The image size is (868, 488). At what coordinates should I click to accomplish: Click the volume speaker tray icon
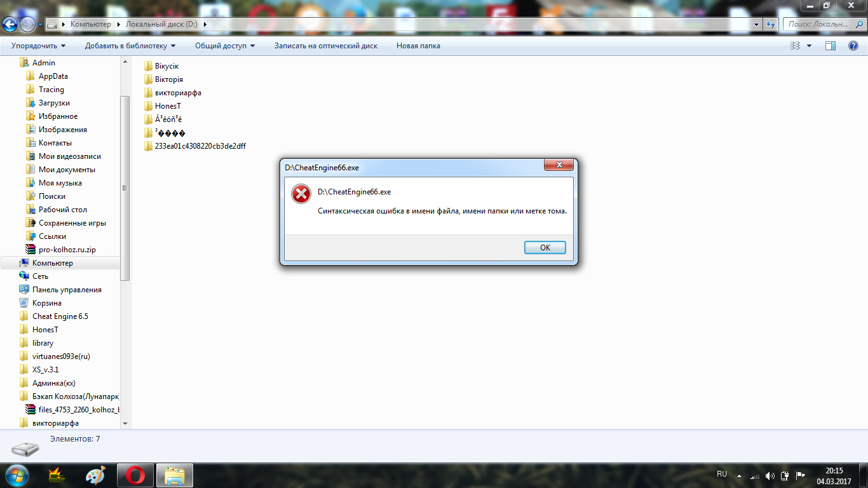point(770,475)
